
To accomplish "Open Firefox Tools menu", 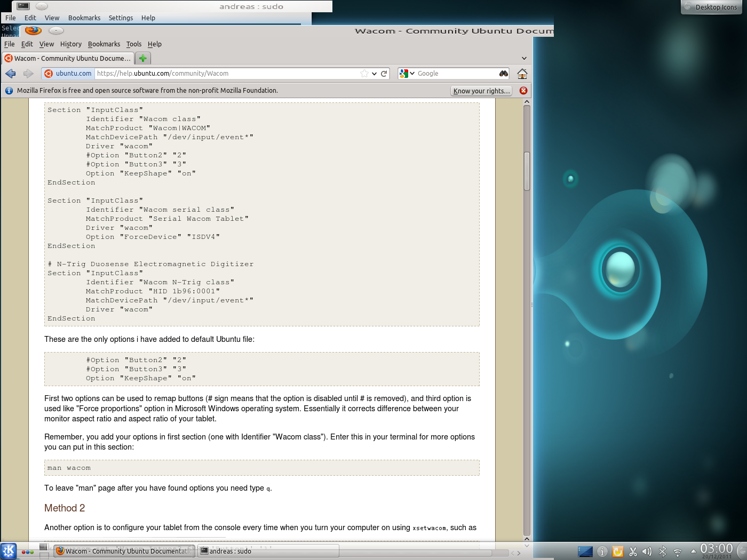I will tap(134, 44).
